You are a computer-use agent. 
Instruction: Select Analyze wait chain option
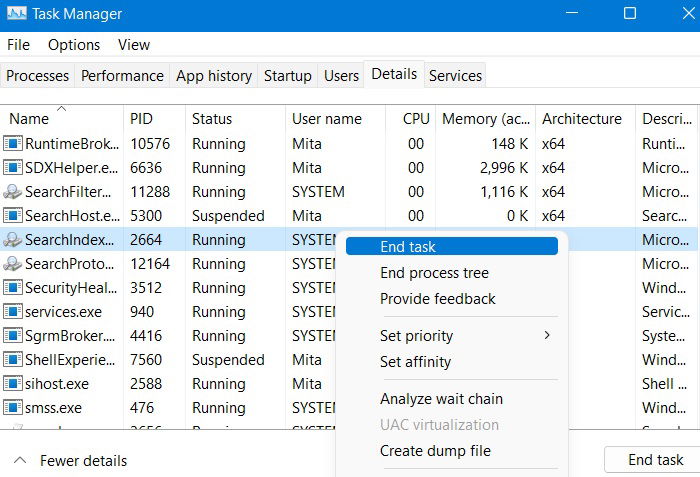point(441,399)
